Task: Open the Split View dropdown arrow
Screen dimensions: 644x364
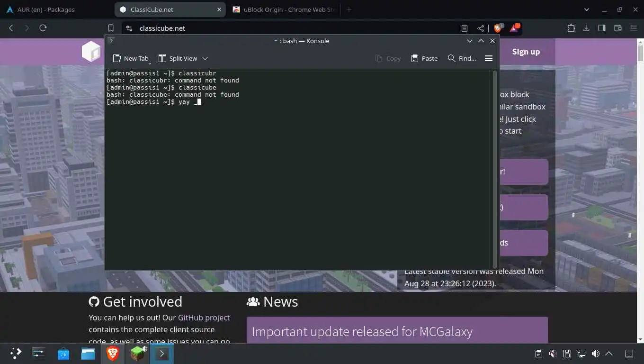Action: click(x=205, y=58)
